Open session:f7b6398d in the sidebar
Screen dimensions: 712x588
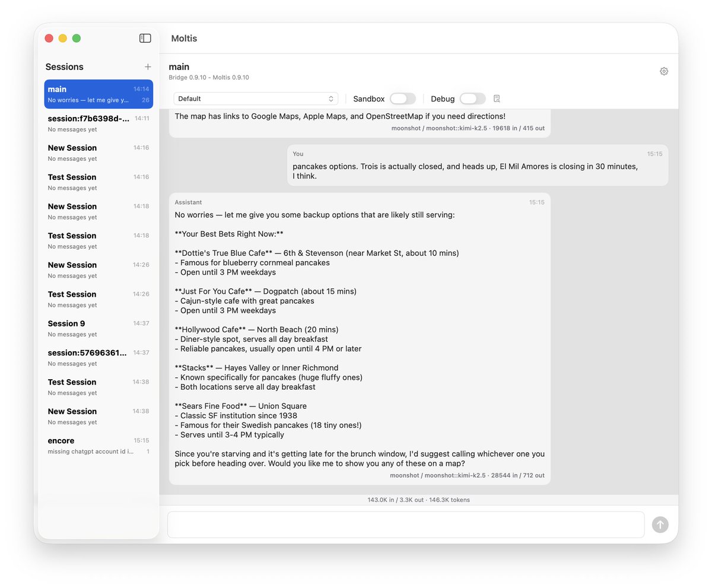click(x=98, y=123)
